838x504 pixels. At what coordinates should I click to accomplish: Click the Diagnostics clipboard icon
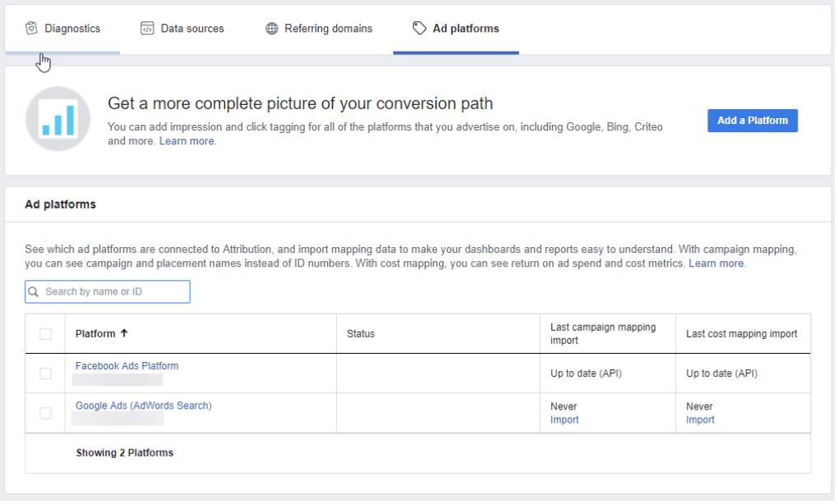coord(32,28)
